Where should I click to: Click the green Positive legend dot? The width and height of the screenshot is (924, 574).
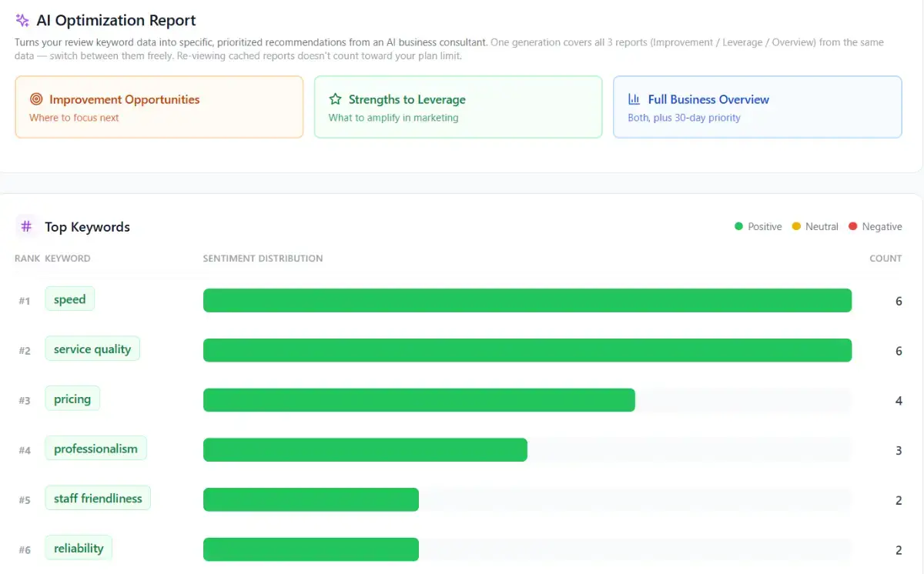point(739,226)
